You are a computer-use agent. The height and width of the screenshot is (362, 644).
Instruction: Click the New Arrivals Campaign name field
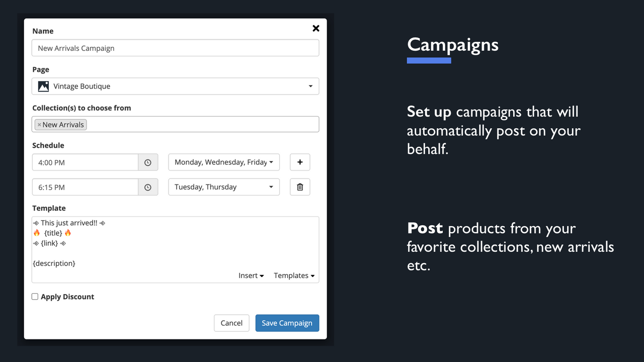175,48
